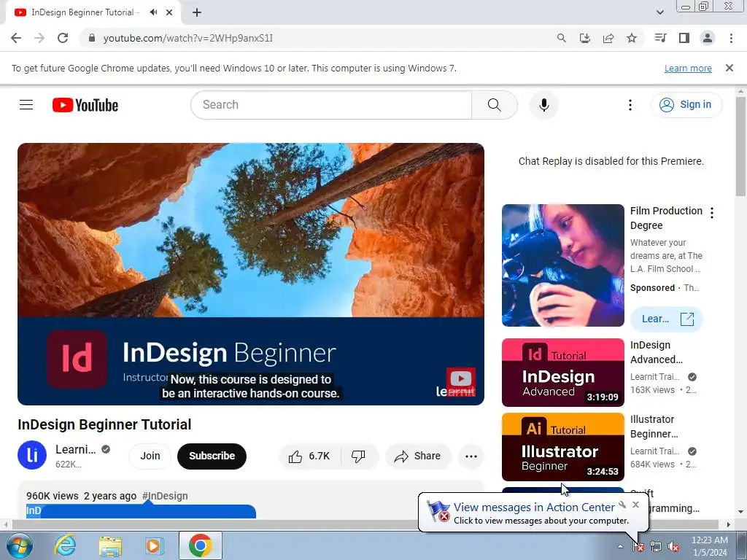
Task: Click the YouTube Search field
Action: click(331, 105)
